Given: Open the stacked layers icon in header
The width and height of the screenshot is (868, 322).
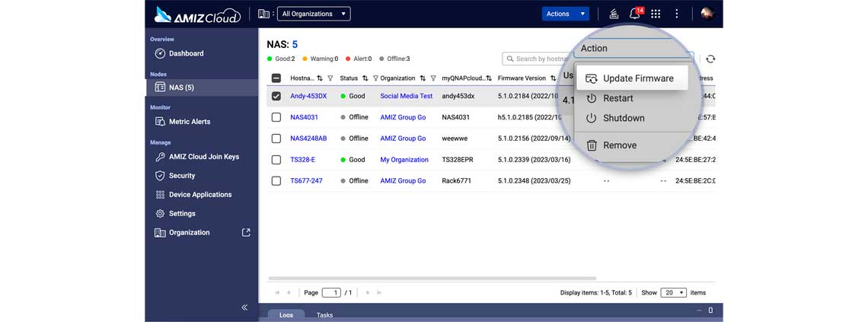Looking at the screenshot, I should tap(614, 14).
